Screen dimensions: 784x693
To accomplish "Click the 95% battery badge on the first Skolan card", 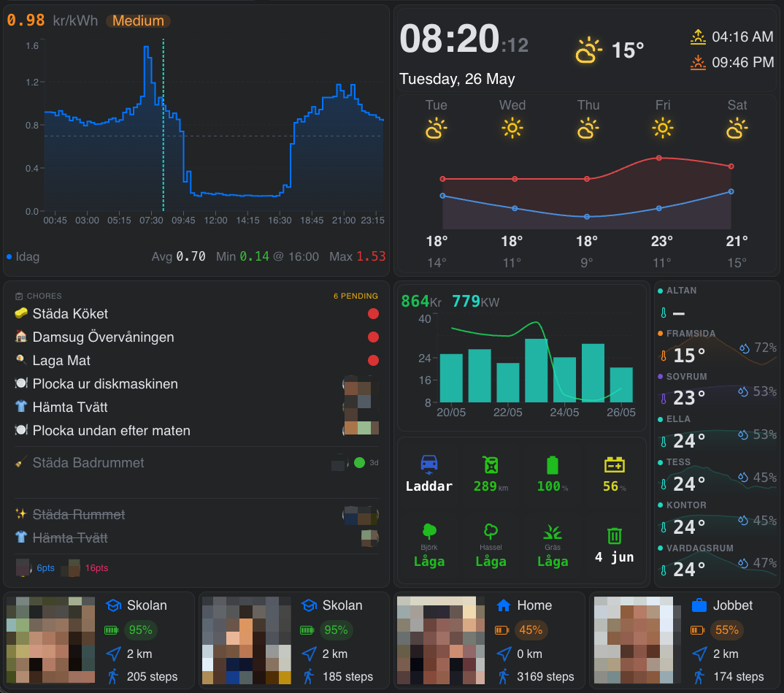I will [140, 630].
